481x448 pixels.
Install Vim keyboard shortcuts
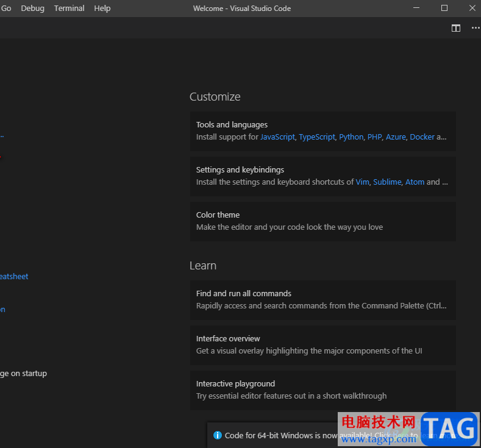point(362,182)
